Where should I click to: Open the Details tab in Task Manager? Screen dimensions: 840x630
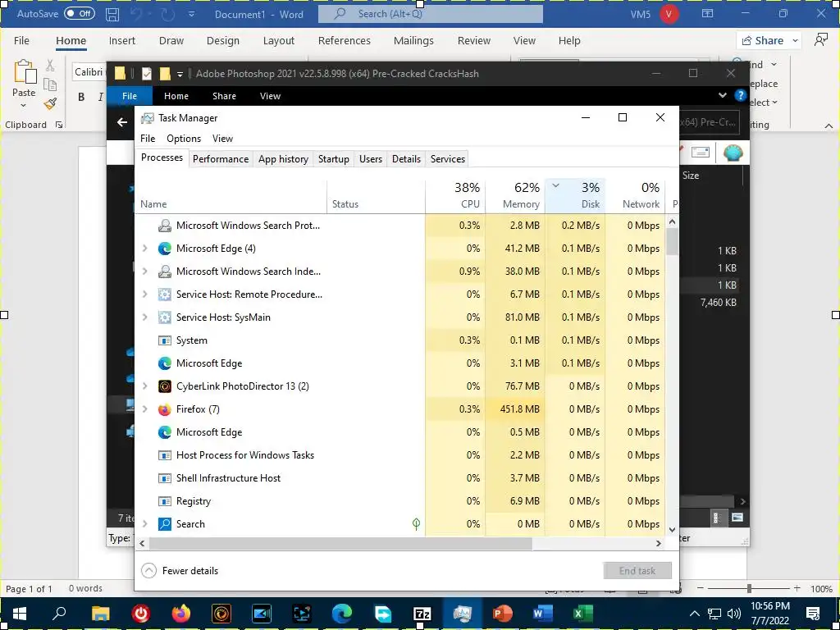pos(406,159)
